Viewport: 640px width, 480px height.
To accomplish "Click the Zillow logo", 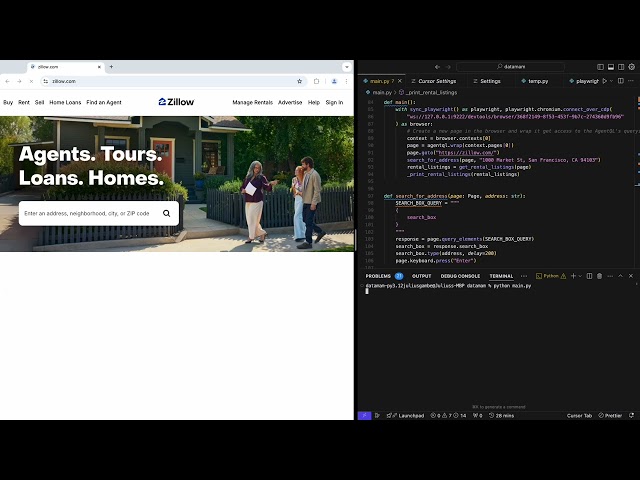I will 176,102.
